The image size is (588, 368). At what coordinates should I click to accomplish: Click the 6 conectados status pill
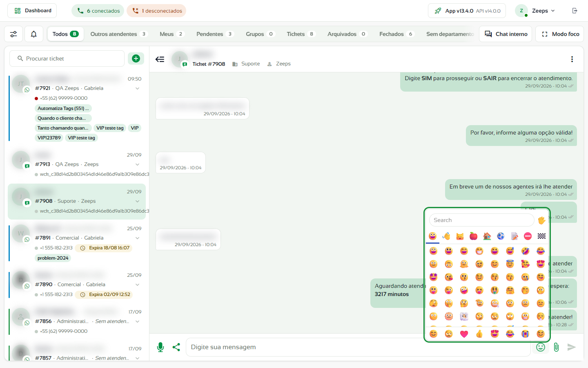[97, 11]
